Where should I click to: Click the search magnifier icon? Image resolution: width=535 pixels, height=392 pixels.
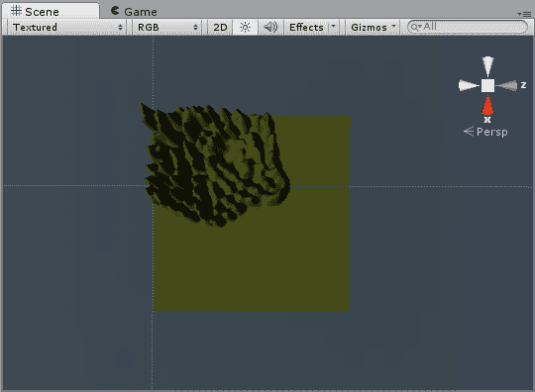[x=415, y=27]
